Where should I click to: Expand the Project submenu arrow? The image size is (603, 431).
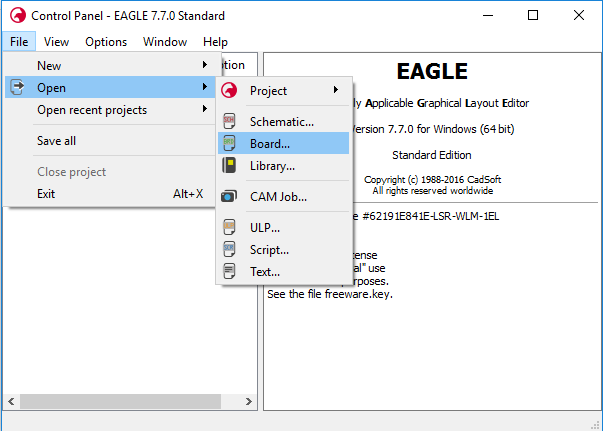pyautogui.click(x=335, y=91)
